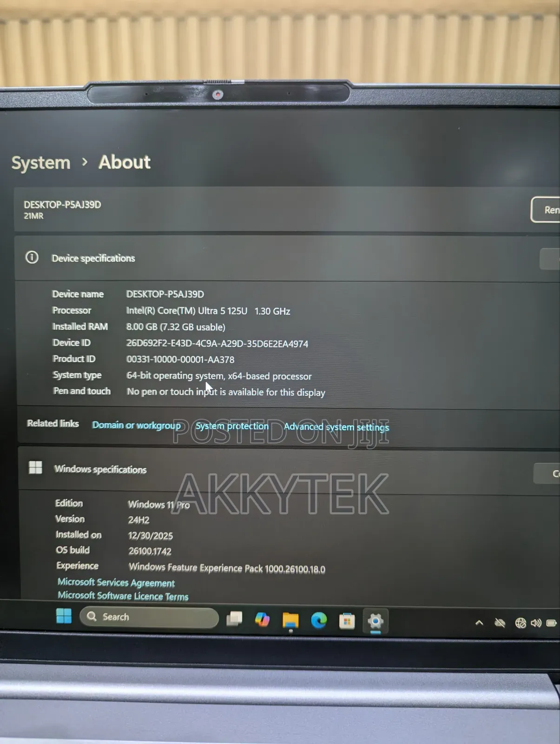Open Microsoft Software Licence Terms link
This screenshot has height=744, width=560.
pyautogui.click(x=123, y=596)
